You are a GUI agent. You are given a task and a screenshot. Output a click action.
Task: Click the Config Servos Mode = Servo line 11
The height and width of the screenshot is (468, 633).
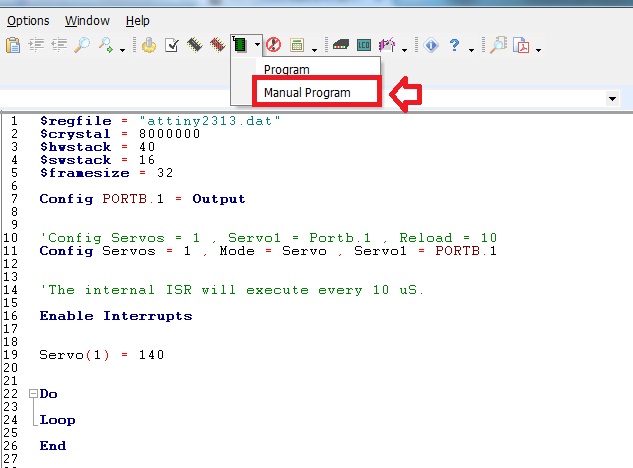tap(268, 251)
